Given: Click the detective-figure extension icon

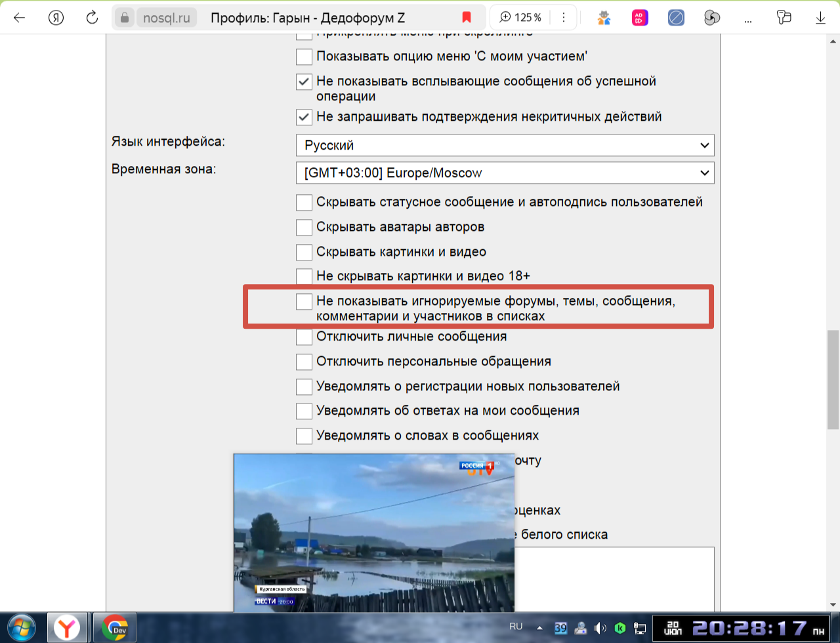Looking at the screenshot, I should [604, 18].
